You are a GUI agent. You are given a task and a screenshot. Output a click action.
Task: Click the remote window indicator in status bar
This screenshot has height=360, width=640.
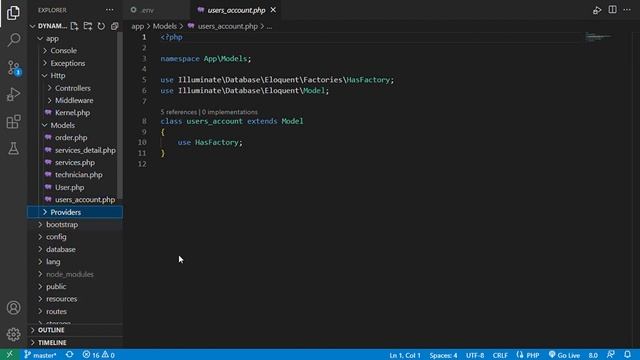coord(9,354)
